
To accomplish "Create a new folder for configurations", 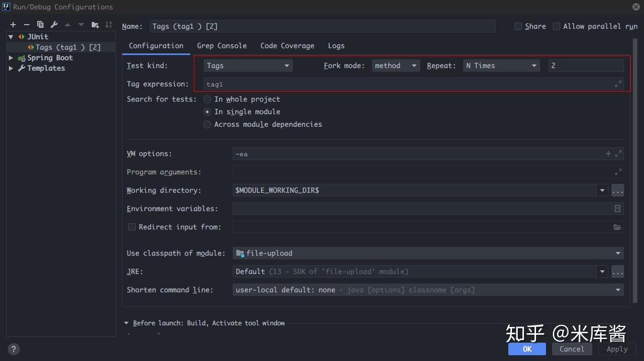I will (x=95, y=24).
